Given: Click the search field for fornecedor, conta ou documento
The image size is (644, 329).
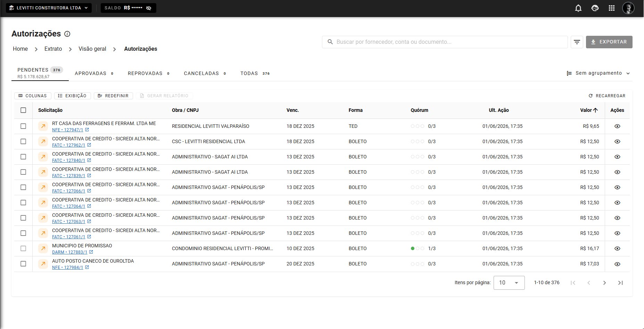Looking at the screenshot, I should tap(445, 42).
